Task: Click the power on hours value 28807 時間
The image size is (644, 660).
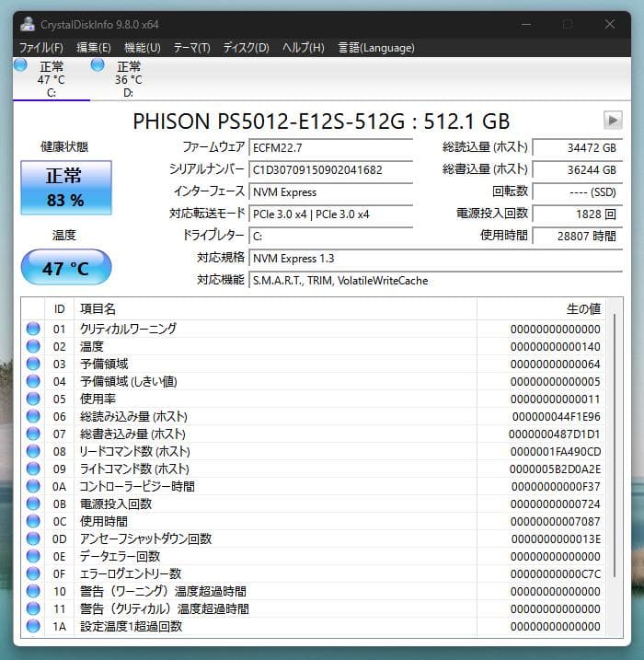Action: click(x=577, y=237)
